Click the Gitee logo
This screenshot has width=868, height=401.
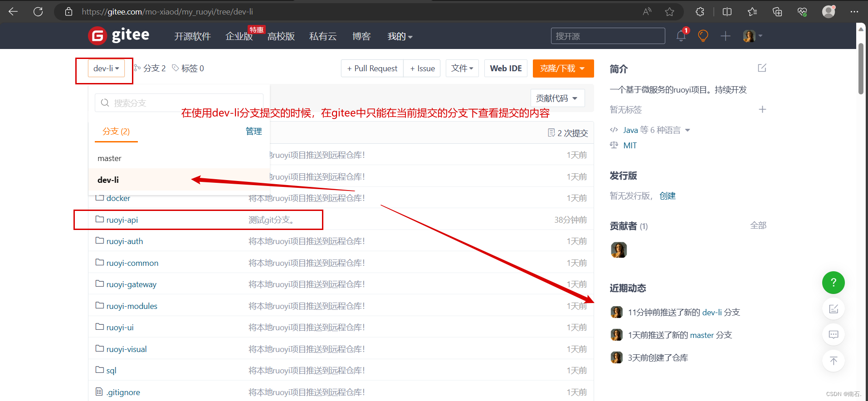click(119, 35)
